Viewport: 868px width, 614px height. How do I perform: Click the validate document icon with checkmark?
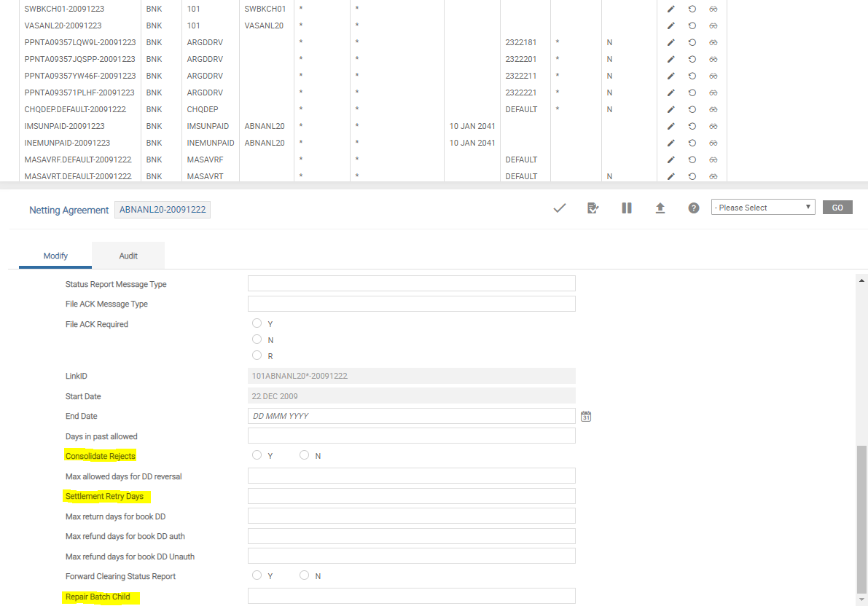pos(593,208)
